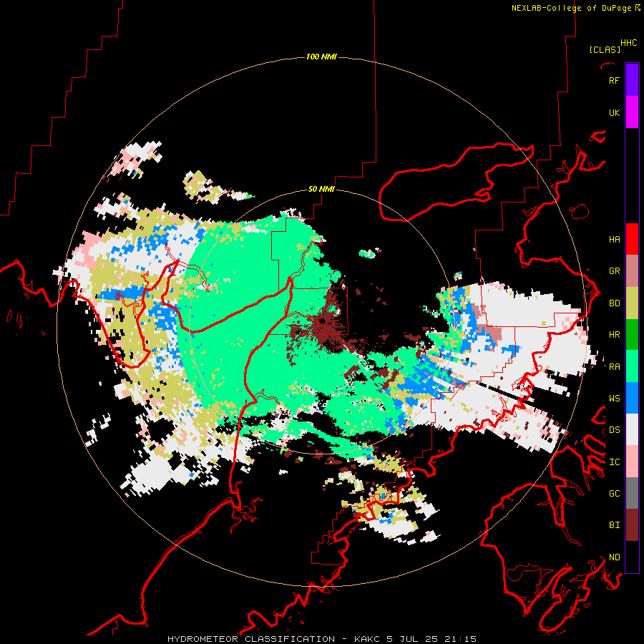Image resolution: width=644 pixels, height=644 pixels.
Task: Click the UK legend label
Action: click(x=614, y=112)
